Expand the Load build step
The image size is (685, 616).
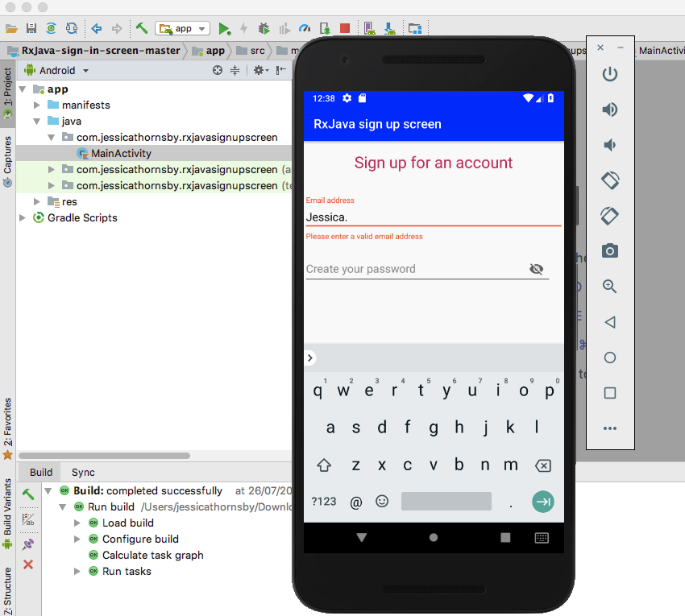point(77,523)
